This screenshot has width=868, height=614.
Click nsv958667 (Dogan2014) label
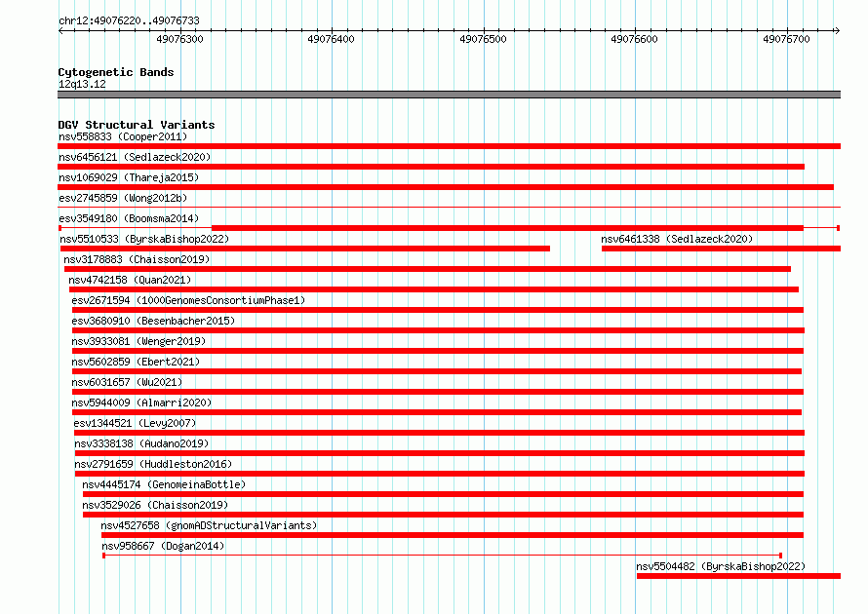163,546
